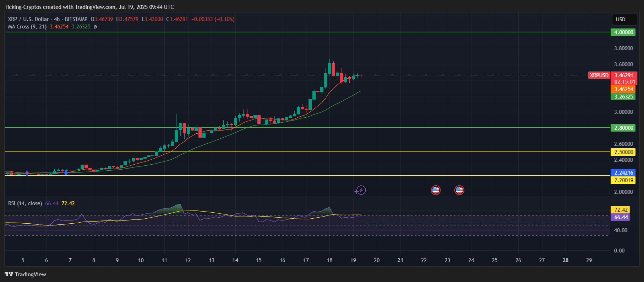Click the 2.60000 price axis tick
Screen dimensions: 644x282
tap(623, 144)
